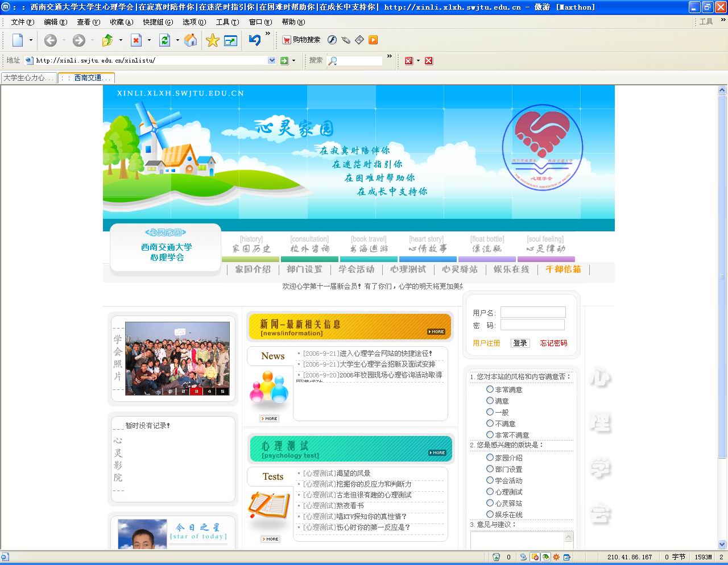The width and height of the screenshot is (728, 565).
Task: Click the Favorites star icon
Action: [212, 40]
